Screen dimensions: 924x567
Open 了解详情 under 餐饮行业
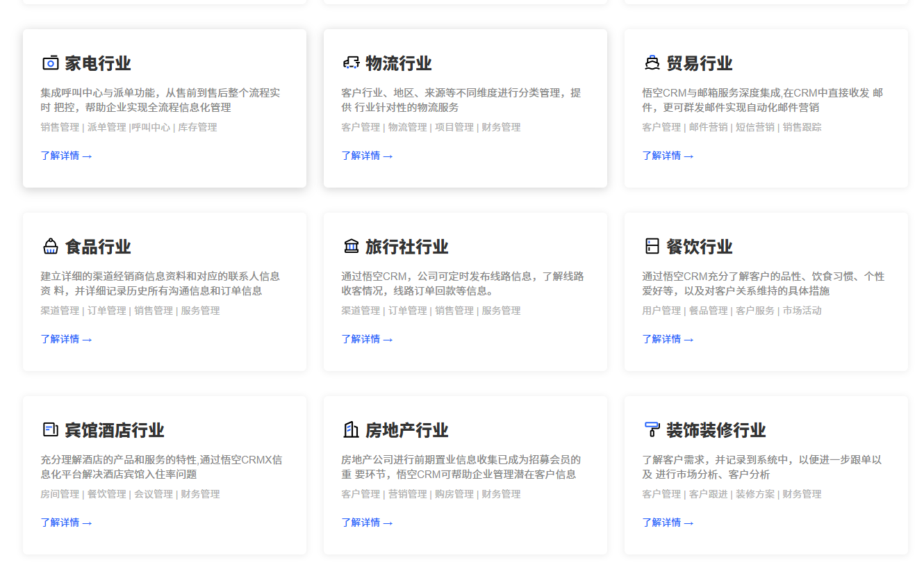(668, 338)
